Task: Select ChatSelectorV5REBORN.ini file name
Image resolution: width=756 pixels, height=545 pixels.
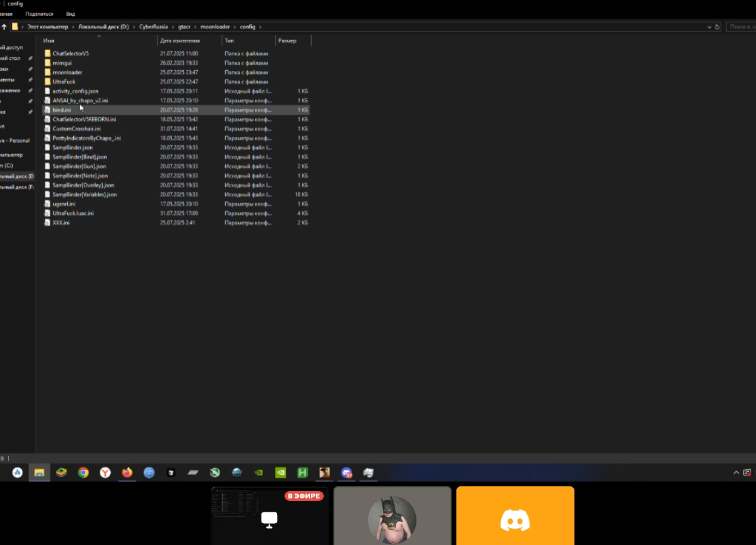Action: point(84,119)
